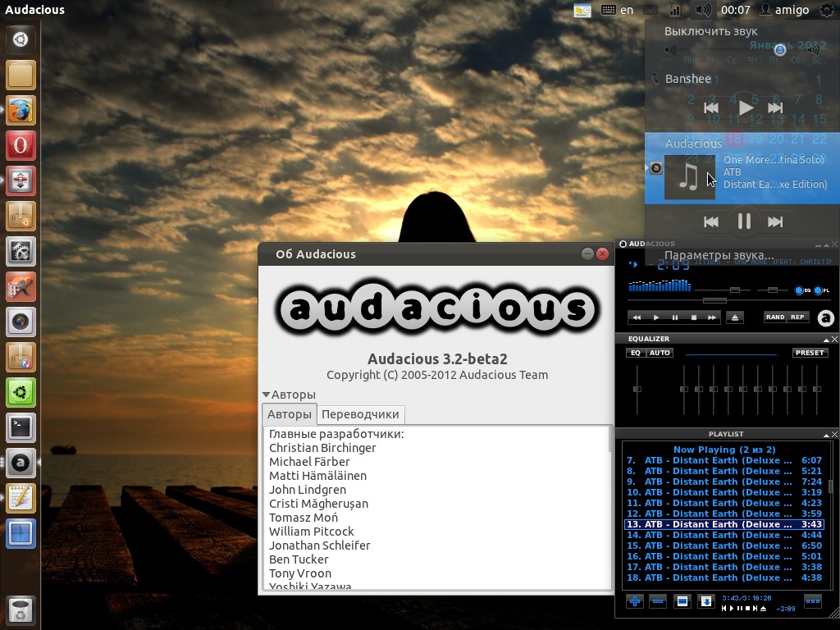Click Audacious next track in sound menu
This screenshot has height=630, width=840.
[x=776, y=221]
